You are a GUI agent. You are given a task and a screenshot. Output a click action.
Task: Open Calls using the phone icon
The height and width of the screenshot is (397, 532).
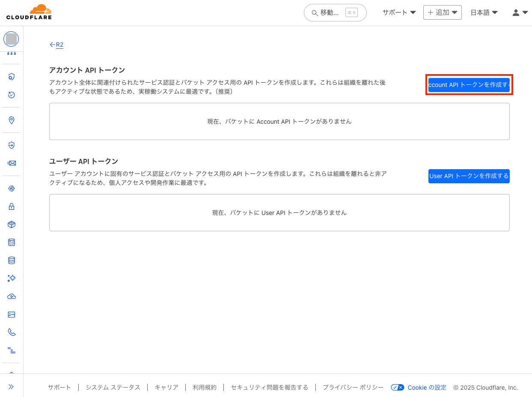point(11,332)
